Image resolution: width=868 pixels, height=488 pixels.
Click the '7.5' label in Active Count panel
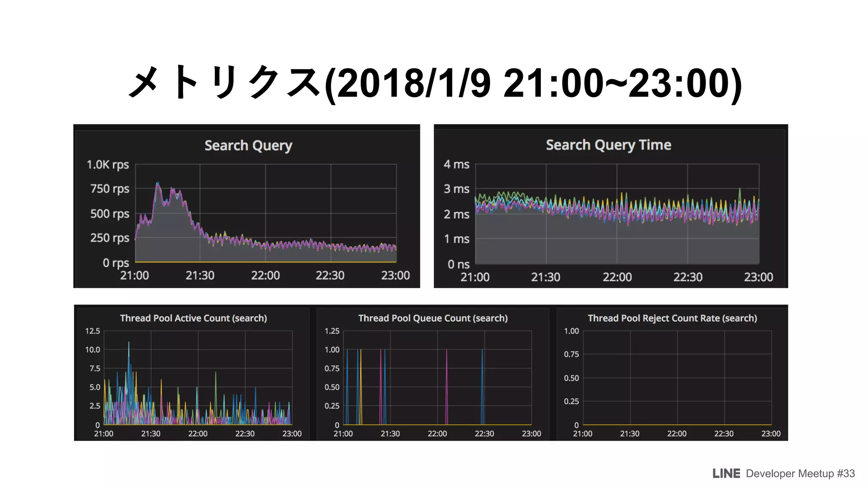click(95, 369)
